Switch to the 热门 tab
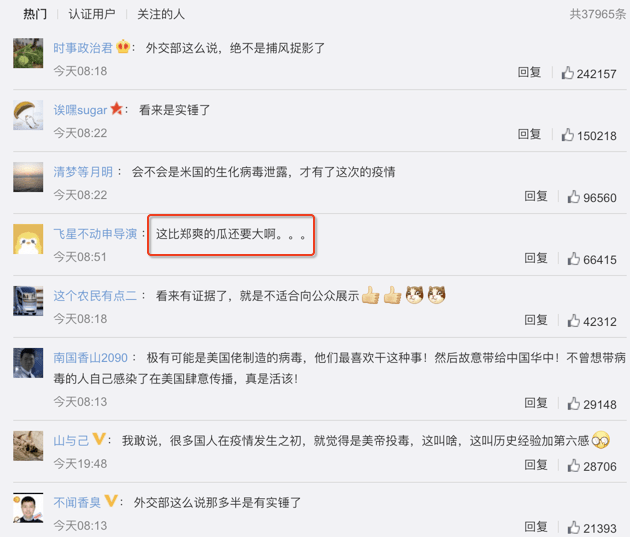The width and height of the screenshot is (630, 537). [x=35, y=14]
